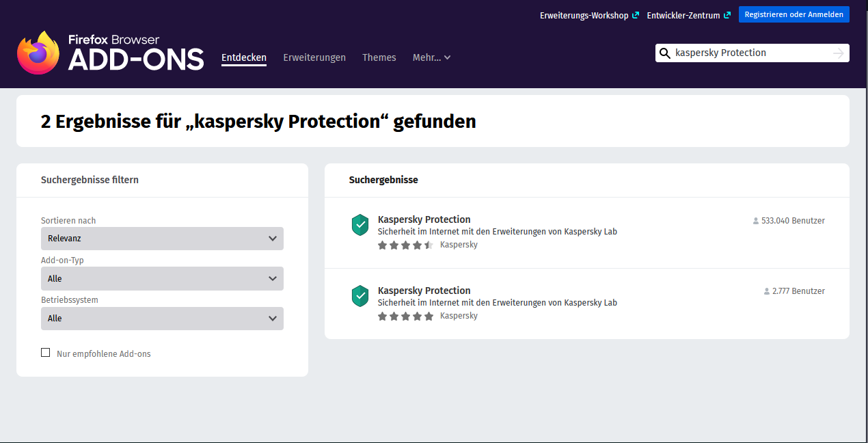The width and height of the screenshot is (868, 443).
Task: Click the second Kaspersky Protection shield icon
Action: [360, 296]
